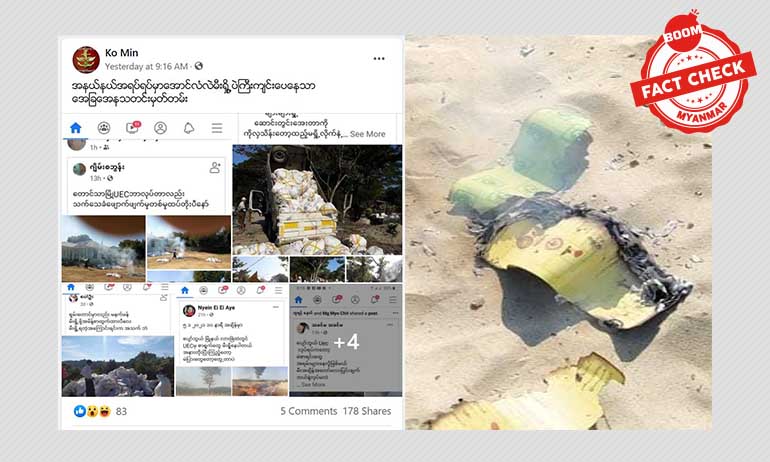This screenshot has width=770, height=462.
Task: Open the hamburger menu icon
Action: click(x=217, y=128)
